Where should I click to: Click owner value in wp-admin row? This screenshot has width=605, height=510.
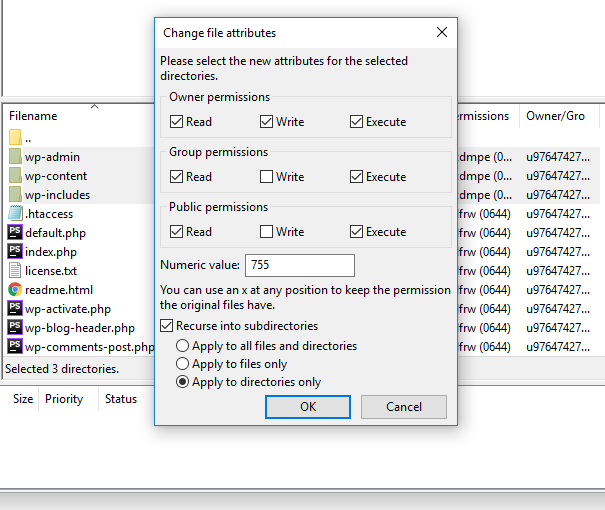click(x=558, y=157)
